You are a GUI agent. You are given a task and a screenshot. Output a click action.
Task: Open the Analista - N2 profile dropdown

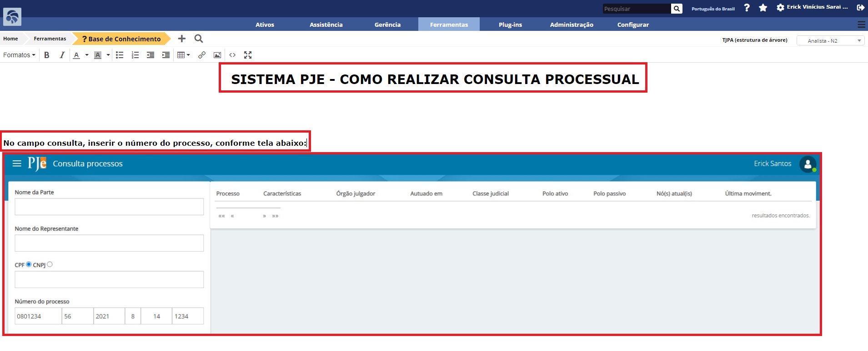830,40
